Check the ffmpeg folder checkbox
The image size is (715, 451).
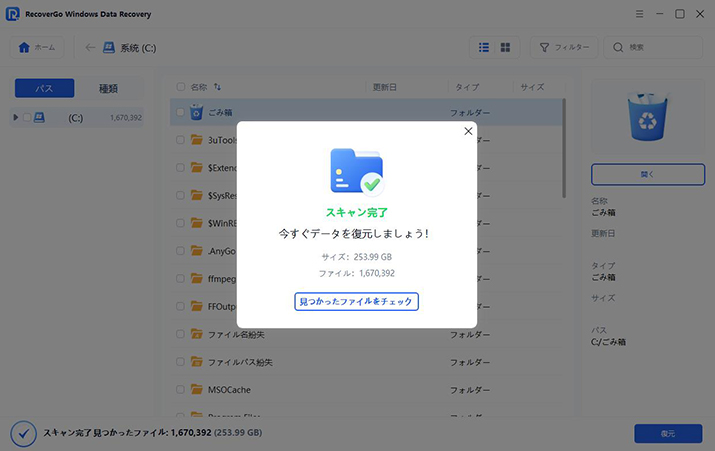181,279
